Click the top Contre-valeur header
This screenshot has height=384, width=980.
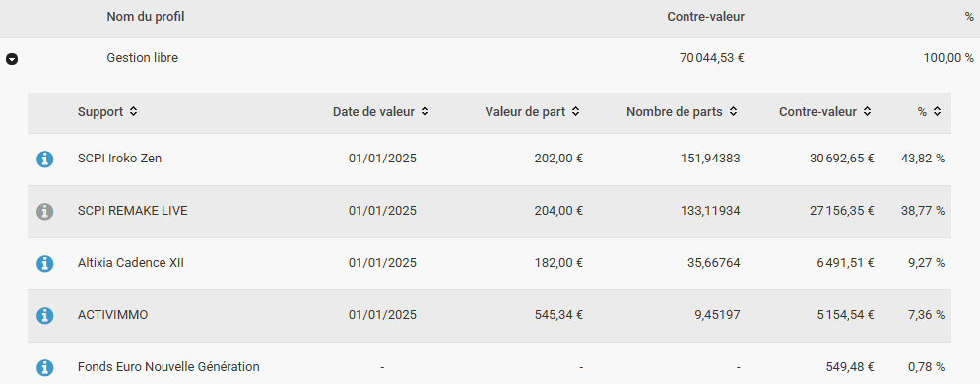pos(705,17)
